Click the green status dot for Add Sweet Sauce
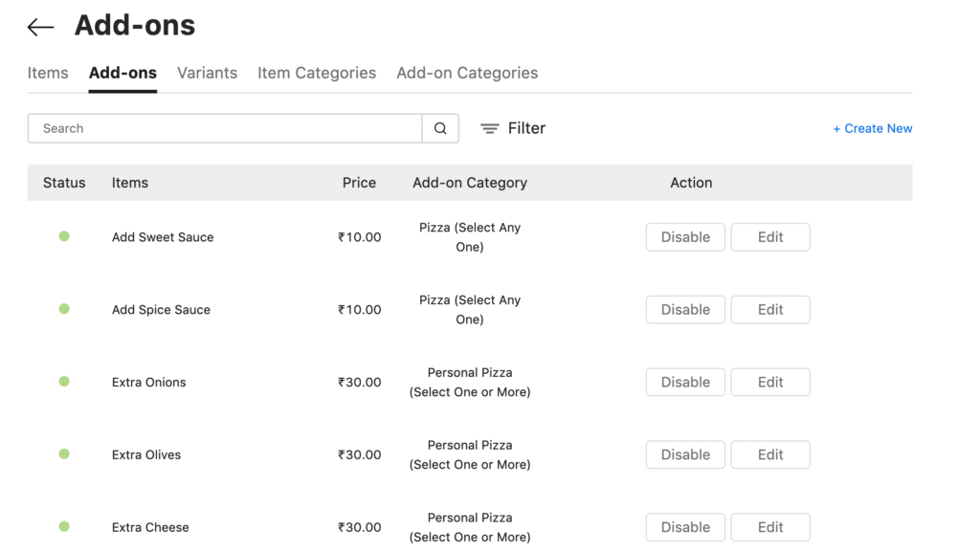Viewport: 980px width, 552px height. (x=64, y=236)
